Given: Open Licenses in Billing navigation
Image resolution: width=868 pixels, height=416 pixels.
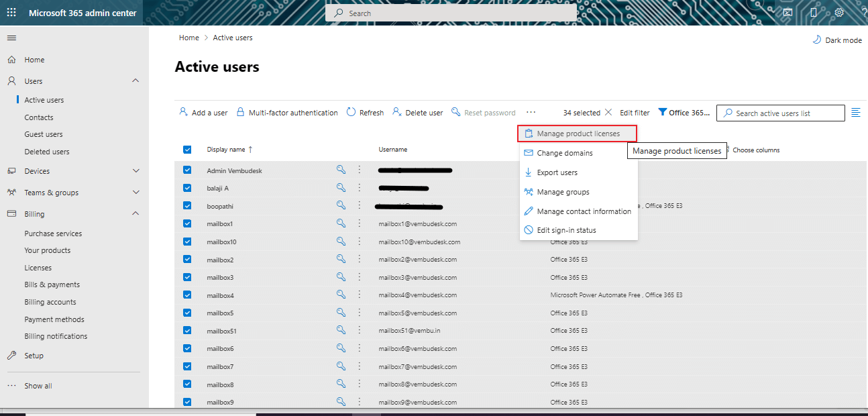Looking at the screenshot, I should point(38,268).
